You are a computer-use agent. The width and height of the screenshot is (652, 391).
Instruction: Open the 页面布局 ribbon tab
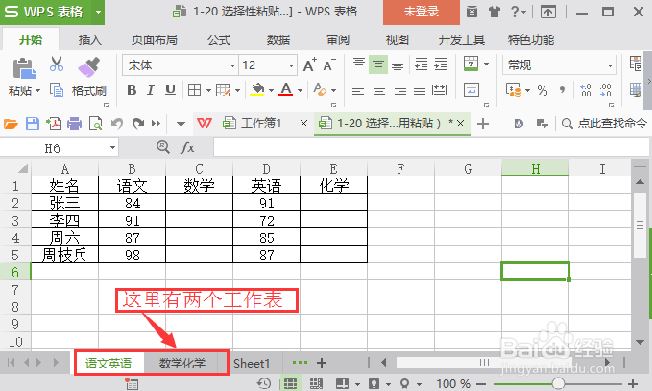[x=154, y=40]
